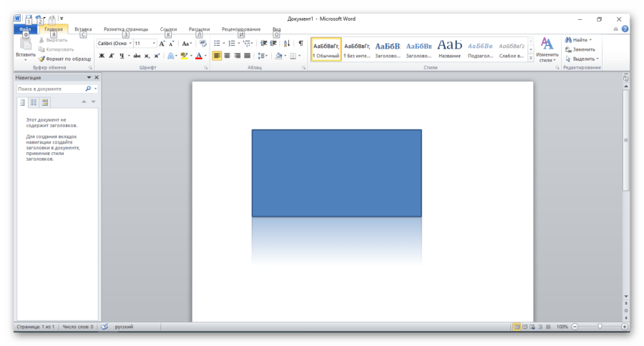Viewport: 644px width, 346px height.
Task: Open Word help via the question mark icon
Action: click(625, 29)
